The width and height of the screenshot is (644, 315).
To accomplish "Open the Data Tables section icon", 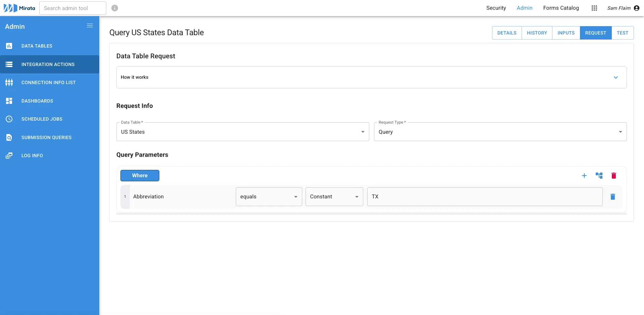I will point(9,46).
